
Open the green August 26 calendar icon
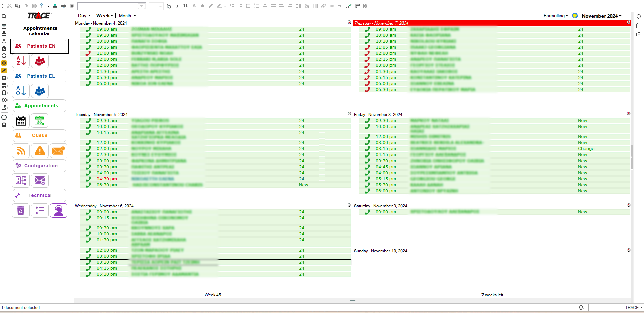pos(40,121)
